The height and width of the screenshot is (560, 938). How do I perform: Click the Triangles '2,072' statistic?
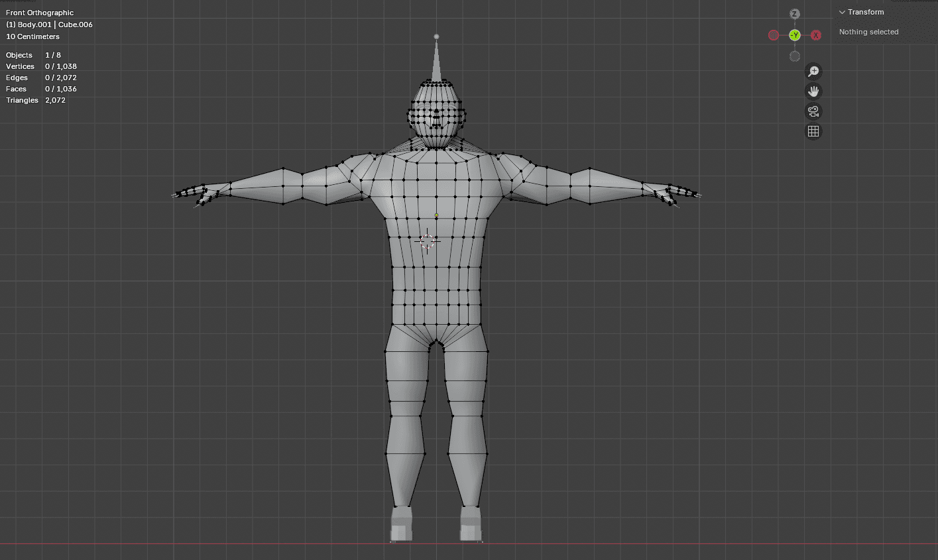click(x=55, y=100)
